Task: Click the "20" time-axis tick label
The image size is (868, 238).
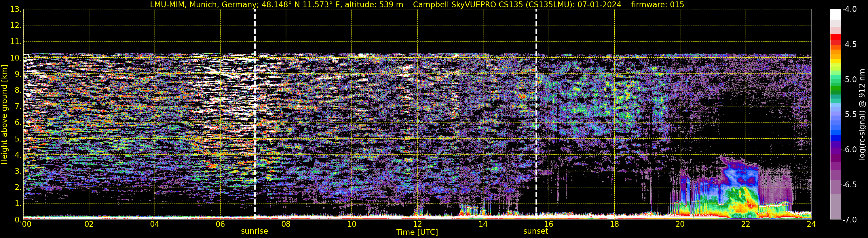Action: (680, 224)
